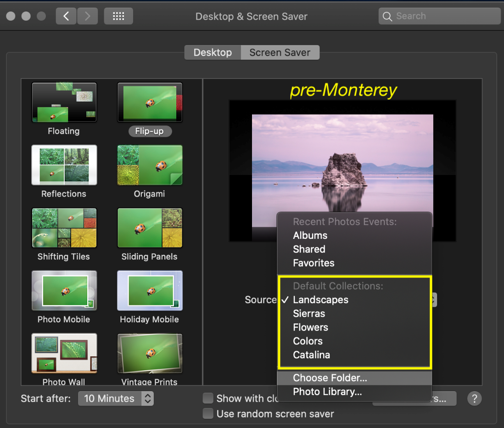This screenshot has height=428, width=504.
Task: Open help with the question mark button
Action: pyautogui.click(x=475, y=399)
